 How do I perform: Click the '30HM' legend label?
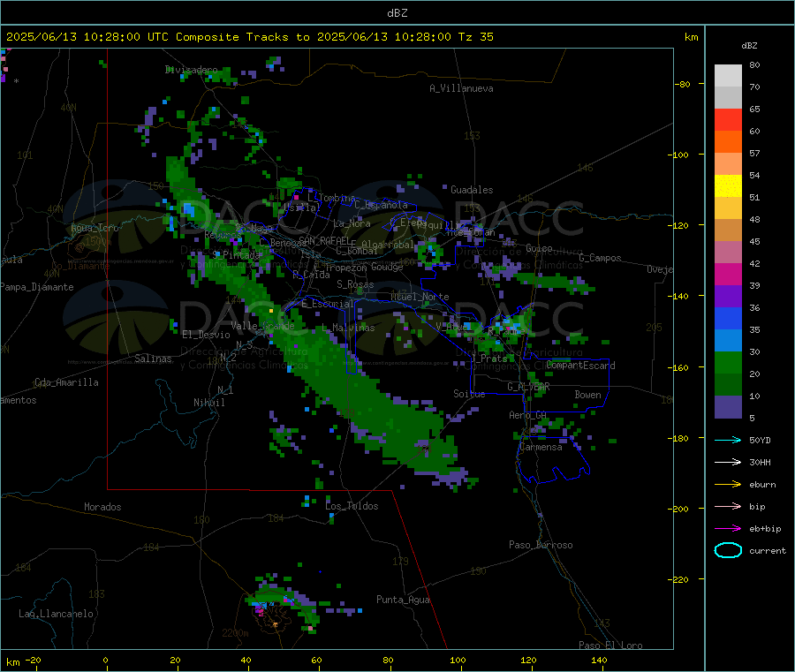[x=760, y=462]
